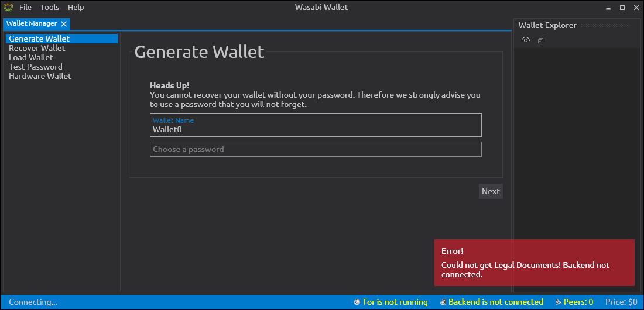Image resolution: width=644 pixels, height=310 pixels.
Task: Click 'Backend is not connected' status text
Action: [496, 302]
